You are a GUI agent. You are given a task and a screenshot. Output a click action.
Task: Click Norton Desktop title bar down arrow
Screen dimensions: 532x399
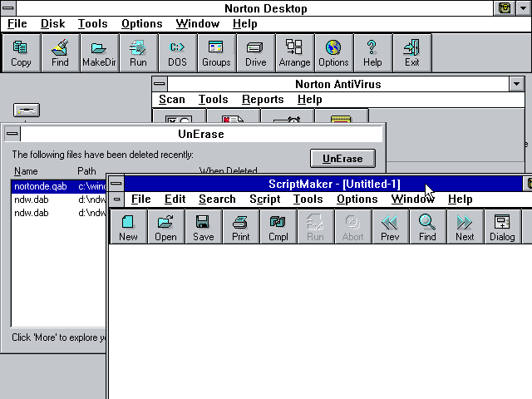click(x=523, y=8)
